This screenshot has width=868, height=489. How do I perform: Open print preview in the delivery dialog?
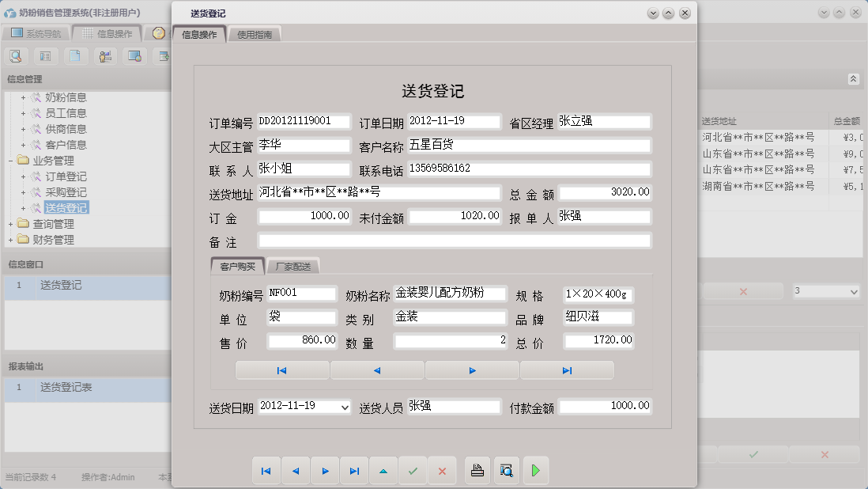coord(507,470)
